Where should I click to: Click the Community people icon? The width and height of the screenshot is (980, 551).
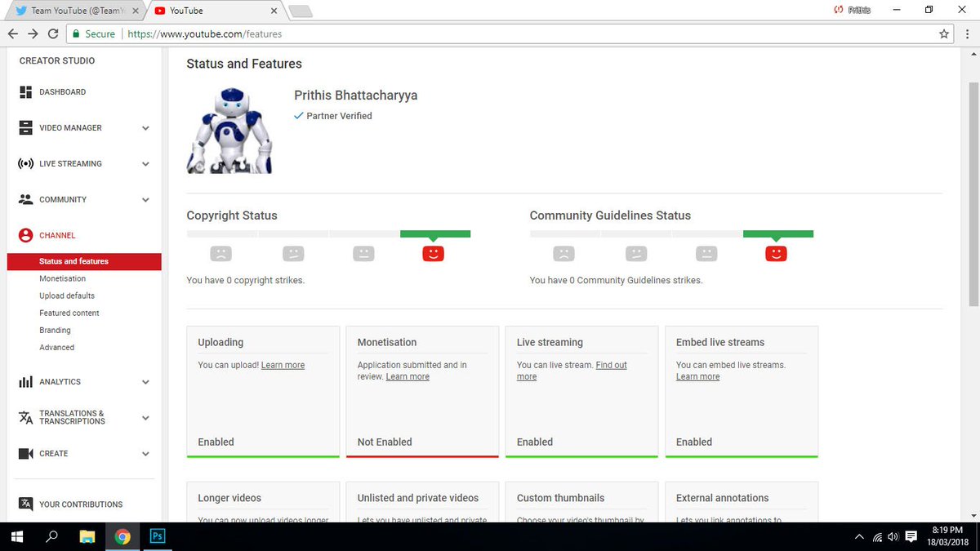25,199
